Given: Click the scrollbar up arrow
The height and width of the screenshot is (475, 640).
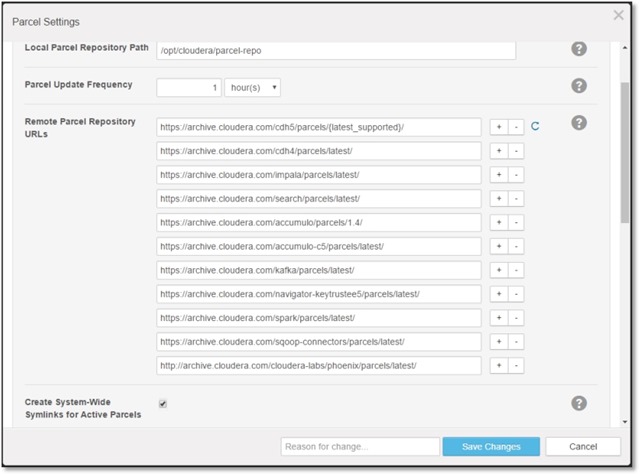Looking at the screenshot, I should click(x=625, y=48).
